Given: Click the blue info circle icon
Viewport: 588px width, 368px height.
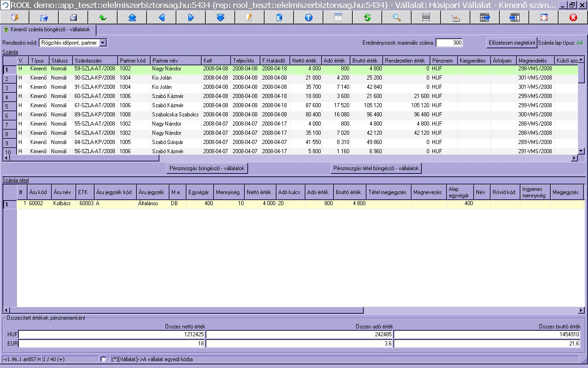Looking at the screenshot, I should coord(308,17).
